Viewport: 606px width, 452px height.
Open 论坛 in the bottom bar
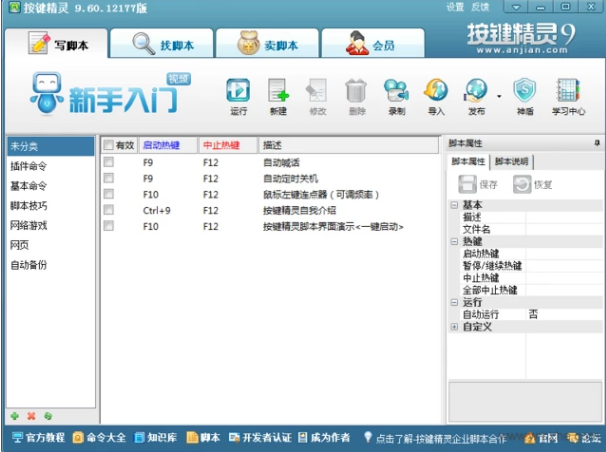pos(584,438)
